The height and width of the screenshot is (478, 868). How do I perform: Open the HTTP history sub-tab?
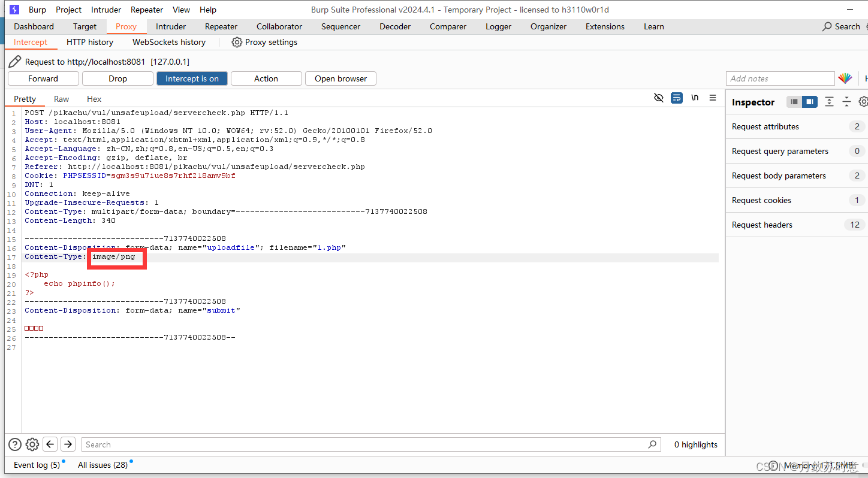tap(90, 42)
